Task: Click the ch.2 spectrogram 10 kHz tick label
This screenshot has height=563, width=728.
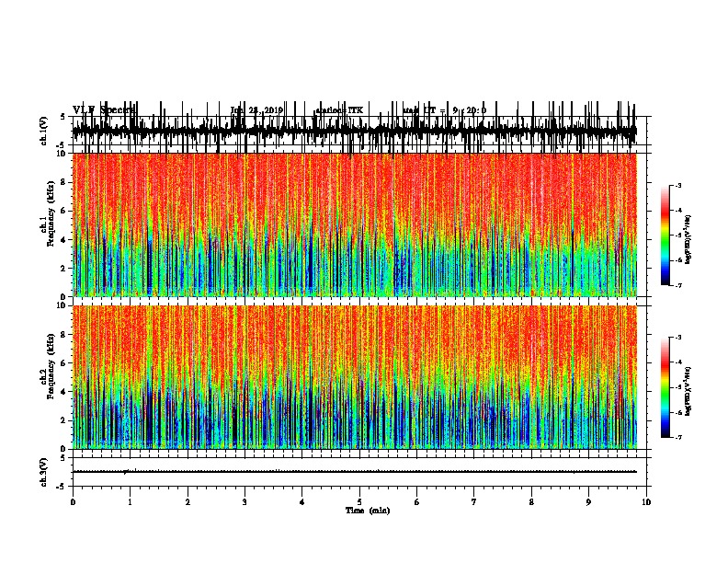Action: click(x=63, y=305)
